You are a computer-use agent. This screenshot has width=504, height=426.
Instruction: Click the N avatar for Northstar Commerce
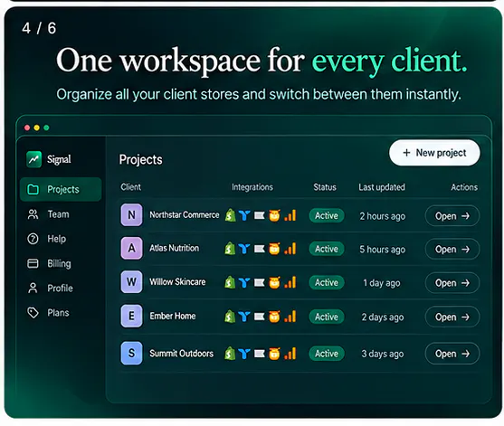click(131, 215)
